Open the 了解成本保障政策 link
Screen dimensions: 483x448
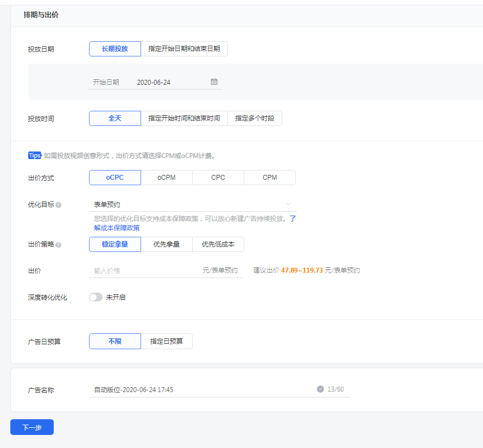(x=117, y=228)
